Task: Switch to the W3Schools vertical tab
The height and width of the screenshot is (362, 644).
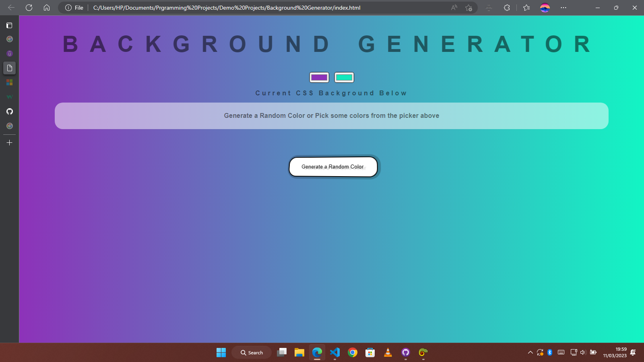Action: pos(10,97)
